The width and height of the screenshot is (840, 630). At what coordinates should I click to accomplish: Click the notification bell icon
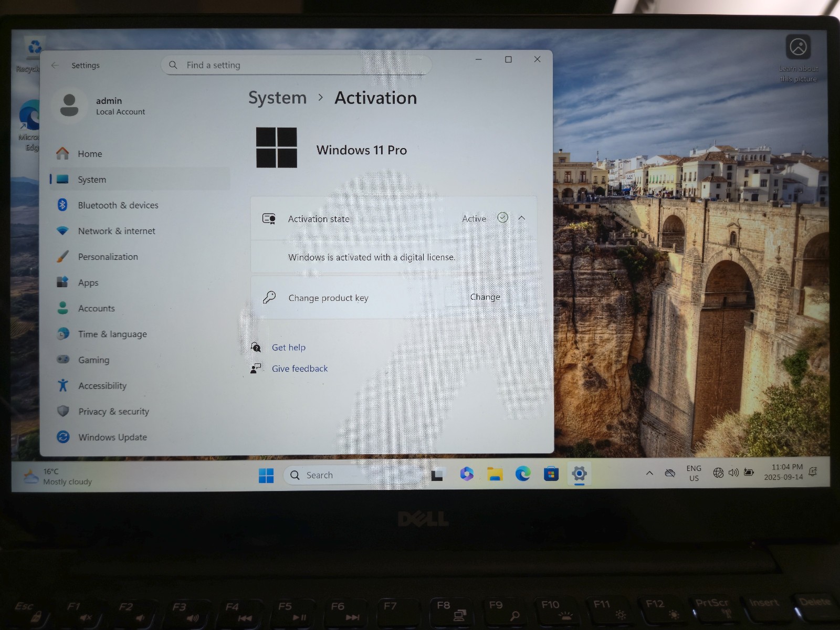pos(813,471)
